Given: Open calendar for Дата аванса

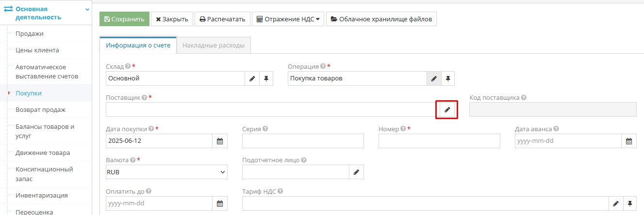Looking at the screenshot, I should click(629, 141).
